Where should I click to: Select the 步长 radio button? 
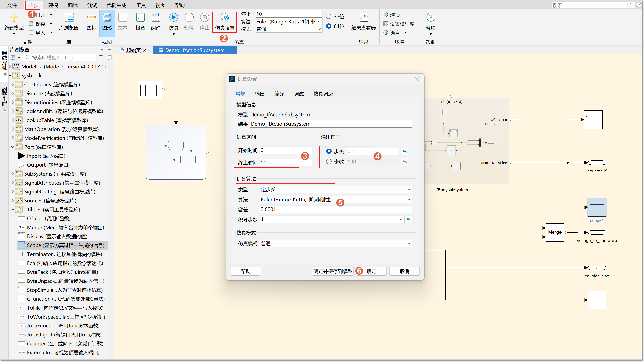[x=329, y=151]
